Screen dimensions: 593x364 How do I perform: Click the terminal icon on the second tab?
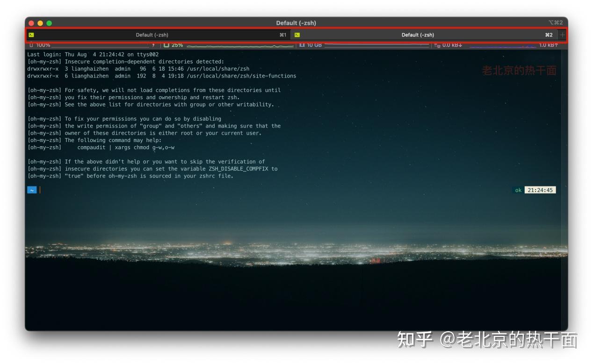click(297, 35)
